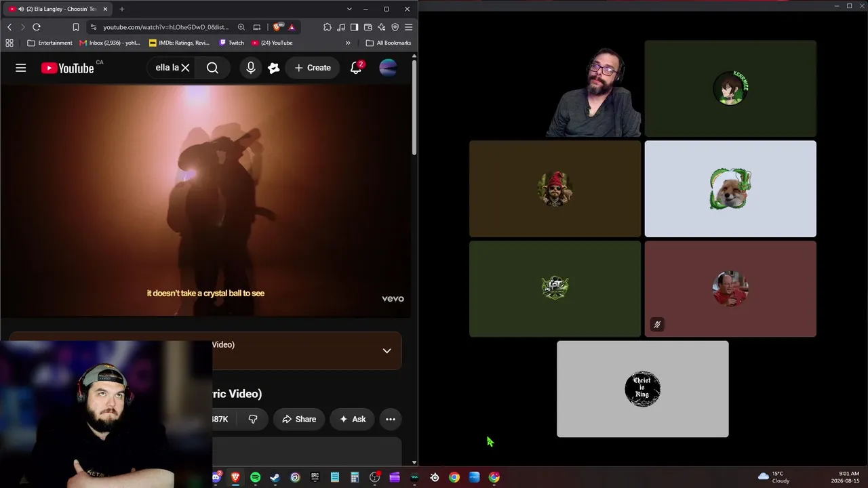Screen dimensions: 868x488
Task: Open Brave Rewards triangle icon
Action: point(292,27)
